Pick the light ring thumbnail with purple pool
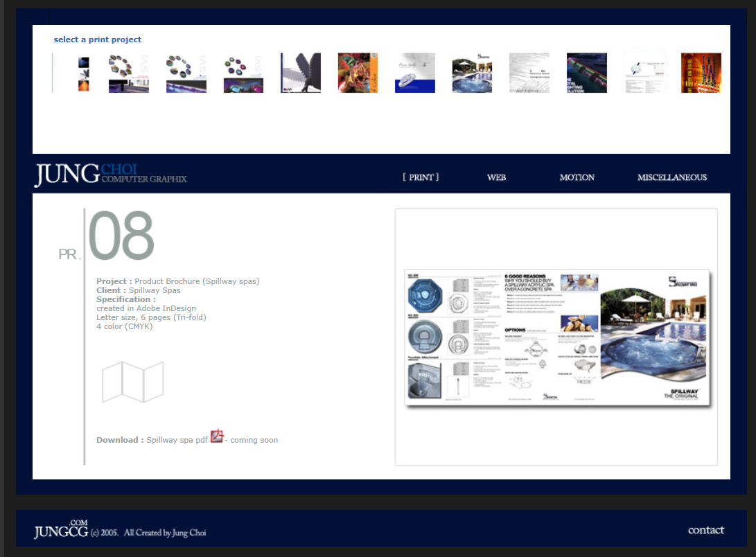The image size is (756, 557). 243,73
